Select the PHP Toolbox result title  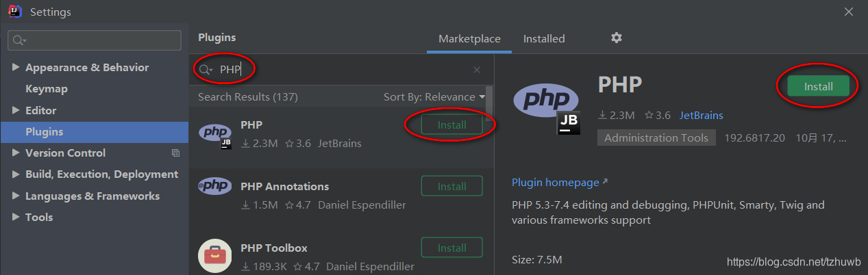[274, 248]
